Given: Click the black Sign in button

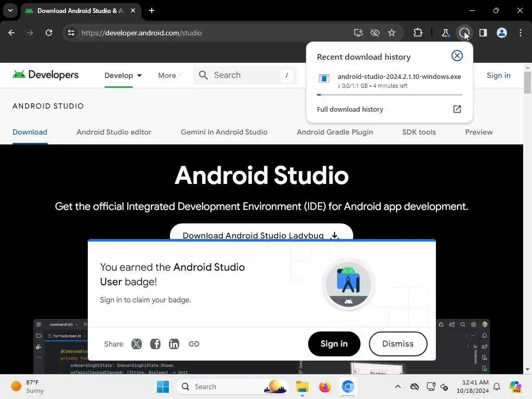Looking at the screenshot, I should (x=334, y=344).
